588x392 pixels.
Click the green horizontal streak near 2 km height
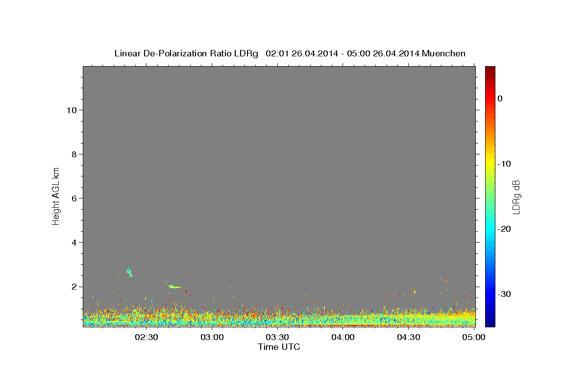[x=174, y=287]
